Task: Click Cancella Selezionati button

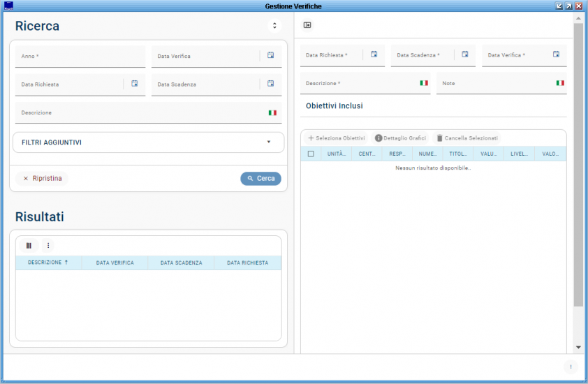Action: [467, 138]
